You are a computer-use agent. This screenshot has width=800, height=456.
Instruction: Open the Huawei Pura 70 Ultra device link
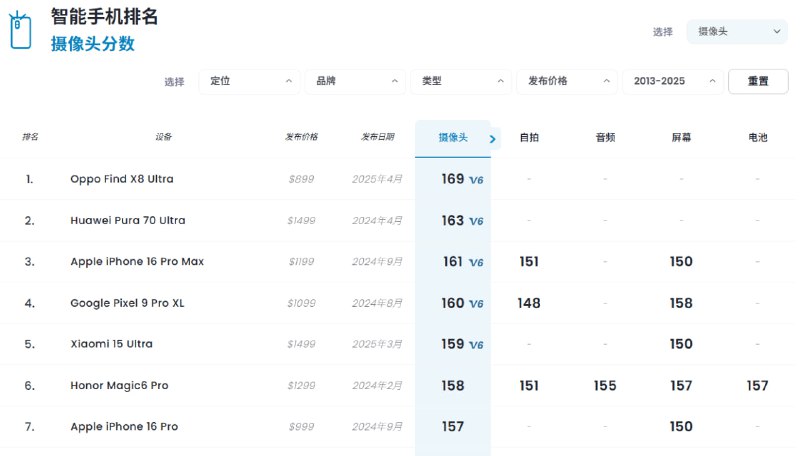[127, 221]
